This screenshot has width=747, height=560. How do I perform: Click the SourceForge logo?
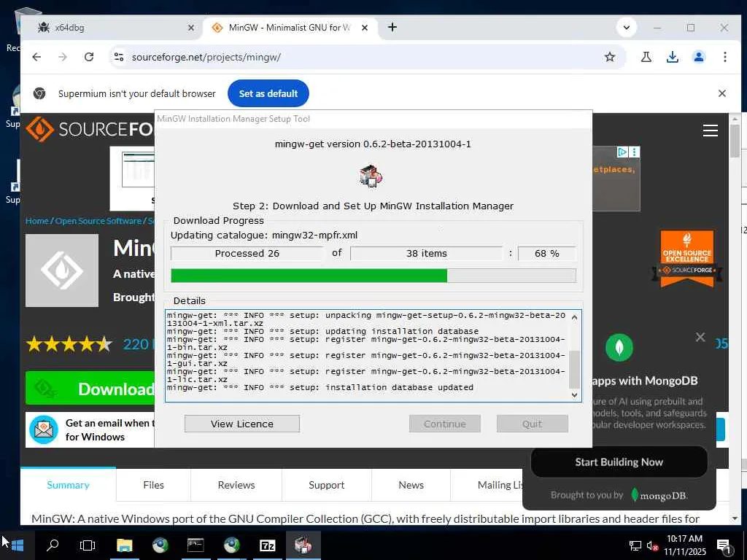pyautogui.click(x=90, y=129)
